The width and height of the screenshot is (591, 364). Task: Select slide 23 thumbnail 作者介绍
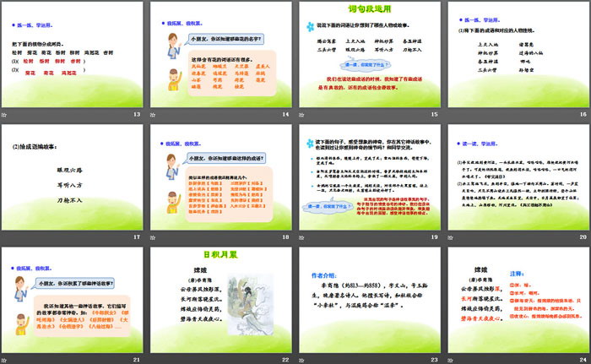click(370, 300)
